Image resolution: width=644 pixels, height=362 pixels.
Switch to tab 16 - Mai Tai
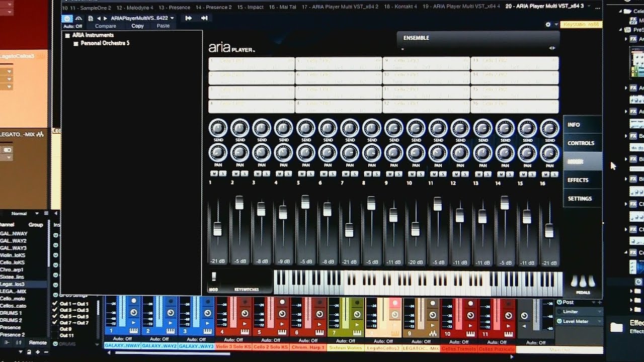(x=282, y=8)
